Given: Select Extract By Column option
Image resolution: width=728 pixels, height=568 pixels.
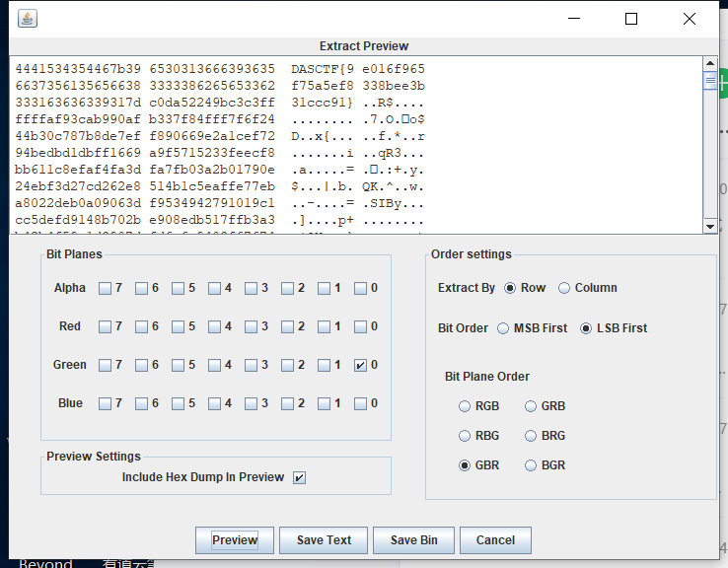Looking at the screenshot, I should click(x=564, y=288).
